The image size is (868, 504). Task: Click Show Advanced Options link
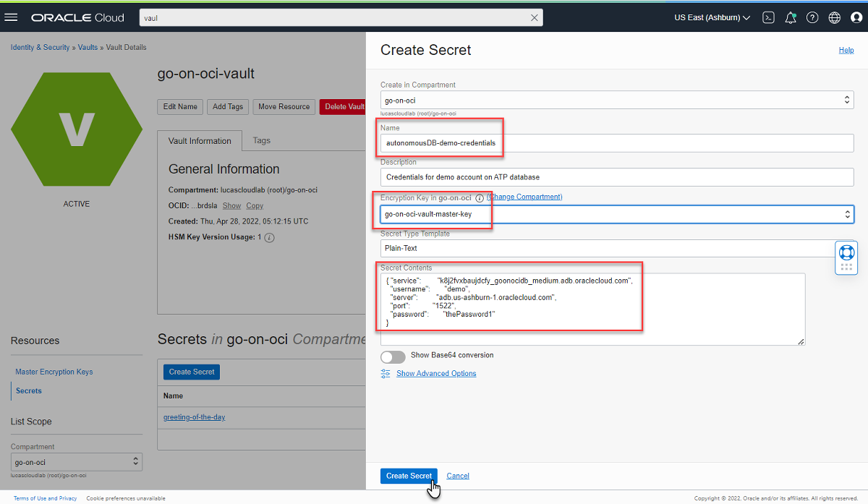(436, 374)
